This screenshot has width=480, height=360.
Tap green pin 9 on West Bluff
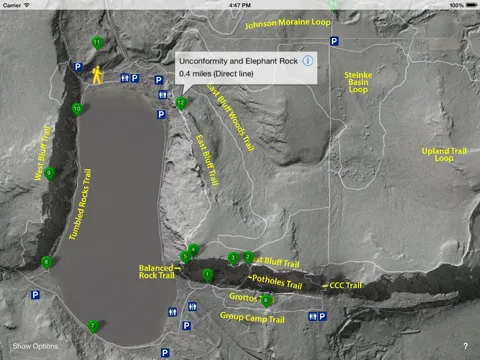click(x=49, y=173)
